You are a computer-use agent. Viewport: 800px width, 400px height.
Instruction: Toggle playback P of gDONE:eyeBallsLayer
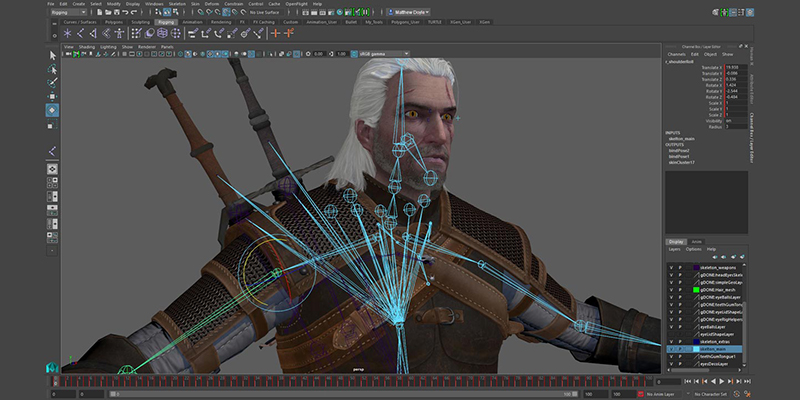pyautogui.click(x=680, y=297)
